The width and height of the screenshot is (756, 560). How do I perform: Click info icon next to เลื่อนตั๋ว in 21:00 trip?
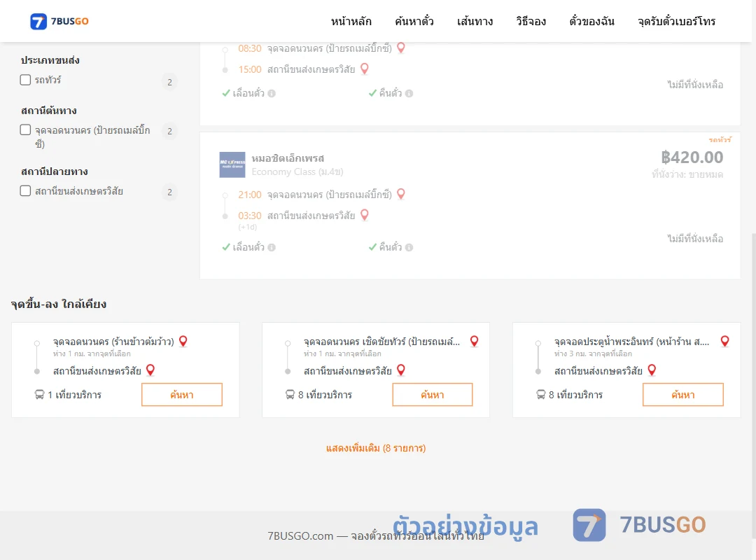272,247
